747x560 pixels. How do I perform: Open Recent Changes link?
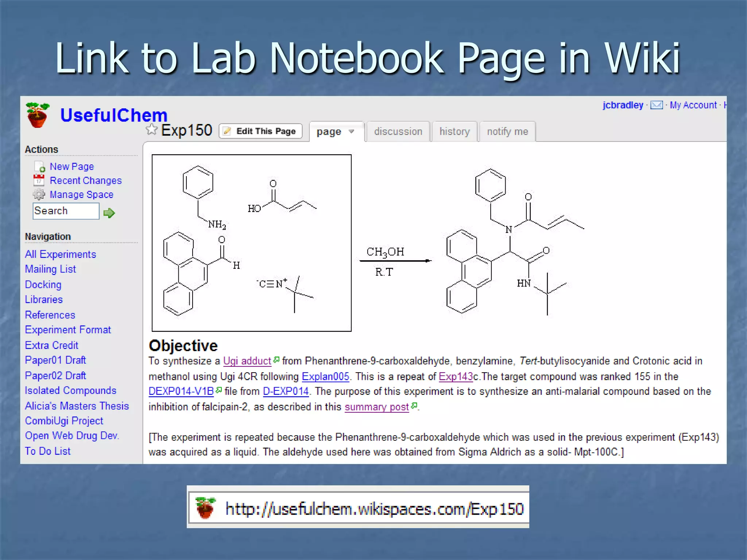coord(86,180)
